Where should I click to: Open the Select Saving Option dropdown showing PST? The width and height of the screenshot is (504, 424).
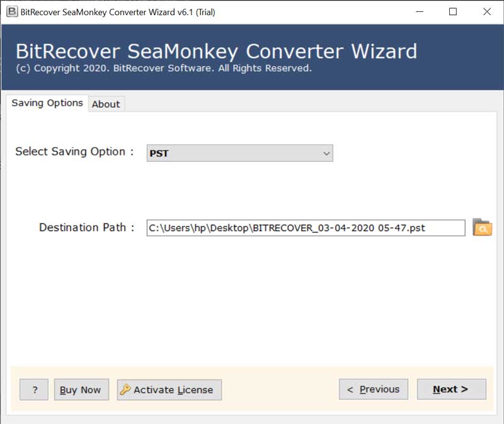(x=240, y=153)
